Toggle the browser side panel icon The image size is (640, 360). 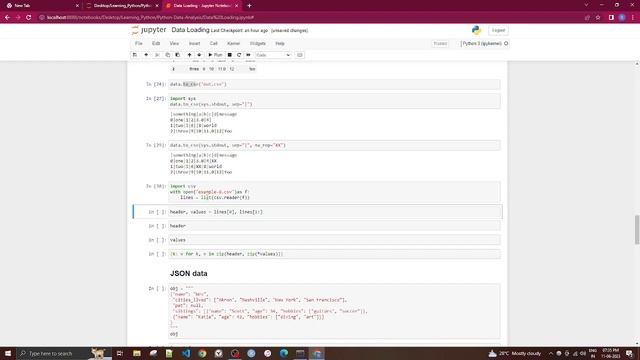pyautogui.click(x=611, y=18)
